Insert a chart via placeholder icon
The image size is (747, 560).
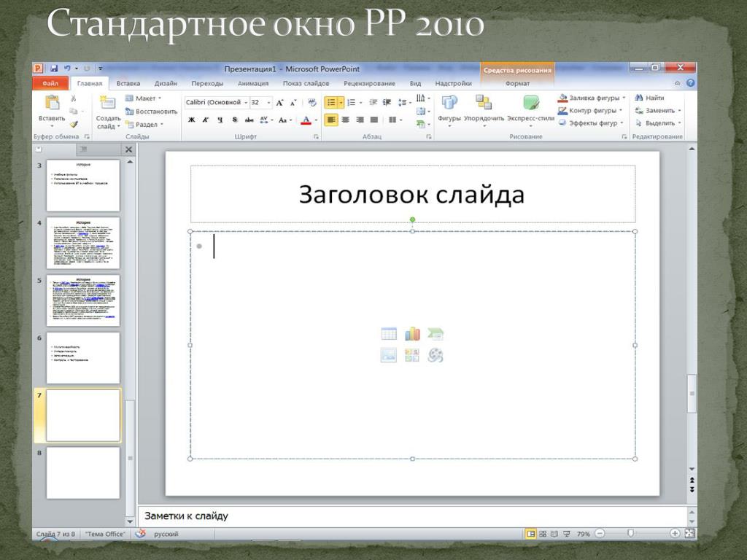click(x=412, y=334)
